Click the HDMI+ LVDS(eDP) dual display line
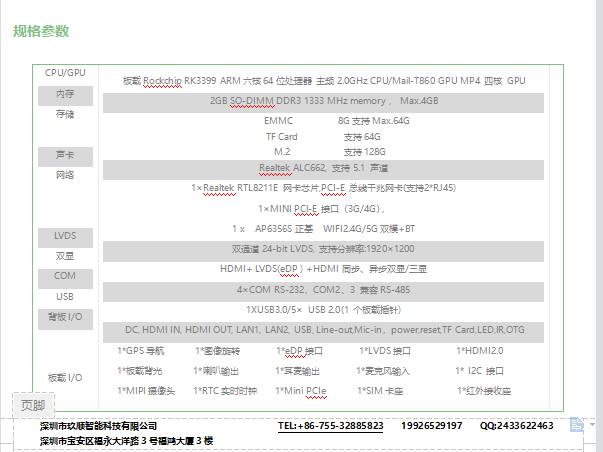 323,269
